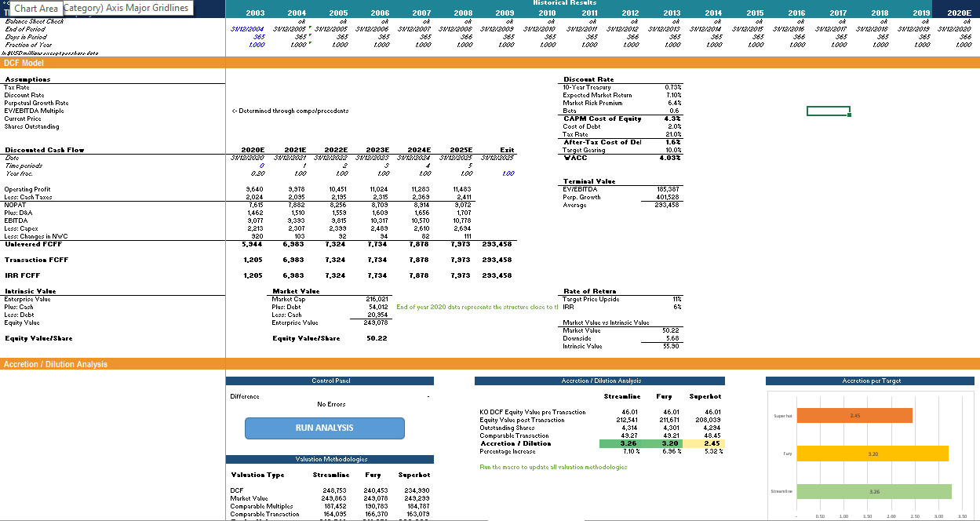The image size is (980, 521).
Task: Select the Accretion / Dilution Analysis orange header
Action: [55, 364]
